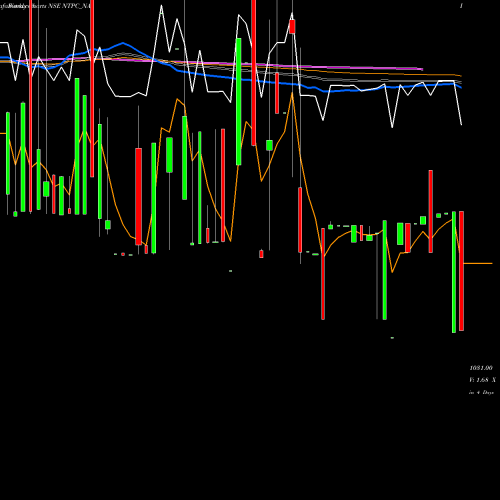
Task: Click the orange horizontal line marker after the last candle
Action: (478, 263)
